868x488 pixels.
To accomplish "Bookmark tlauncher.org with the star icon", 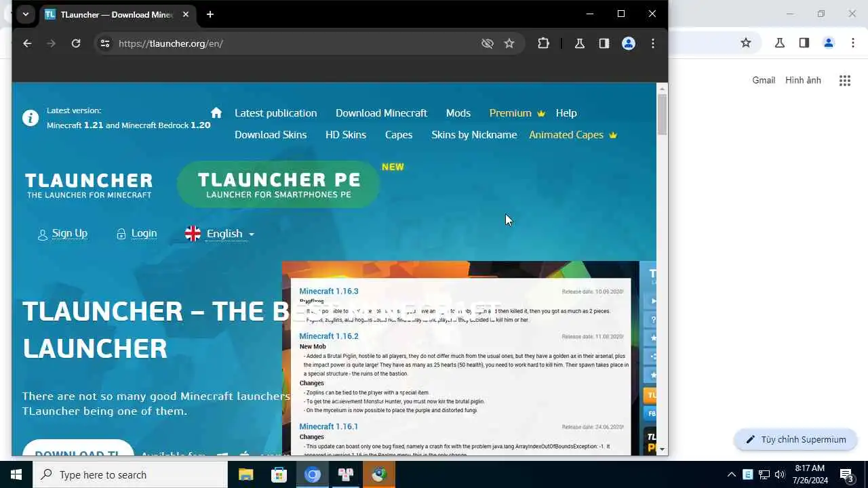I will point(509,43).
